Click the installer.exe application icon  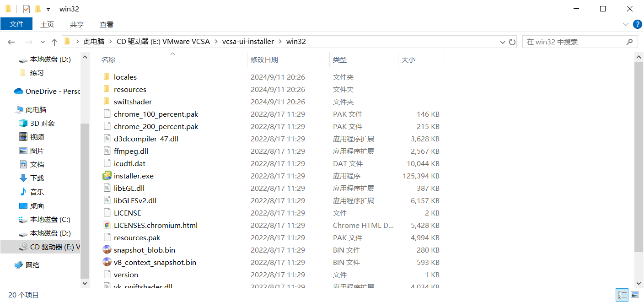(107, 176)
